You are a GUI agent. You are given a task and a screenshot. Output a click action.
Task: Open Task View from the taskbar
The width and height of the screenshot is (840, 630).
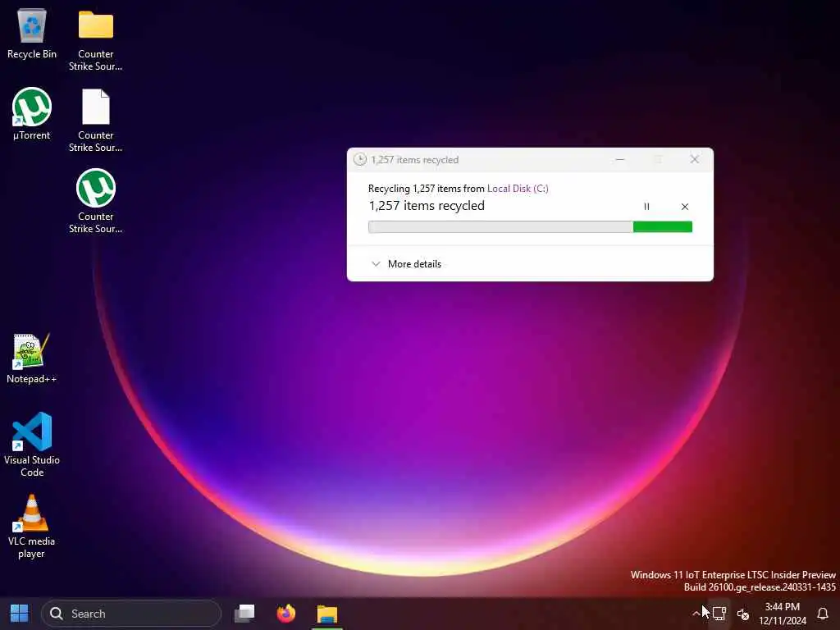[x=244, y=614]
